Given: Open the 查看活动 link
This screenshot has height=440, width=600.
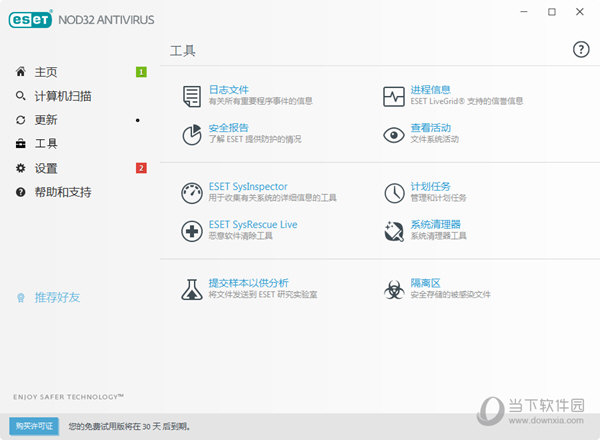Looking at the screenshot, I should [430, 127].
